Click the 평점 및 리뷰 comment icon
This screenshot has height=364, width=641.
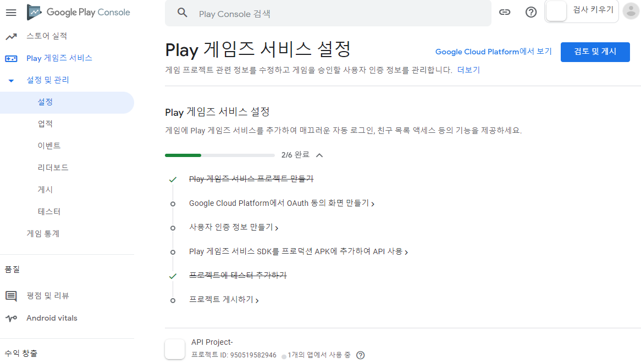(11, 296)
